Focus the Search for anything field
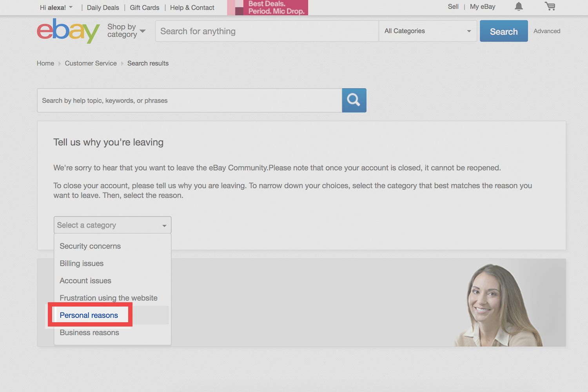Image resolution: width=588 pixels, height=392 pixels. click(x=267, y=31)
